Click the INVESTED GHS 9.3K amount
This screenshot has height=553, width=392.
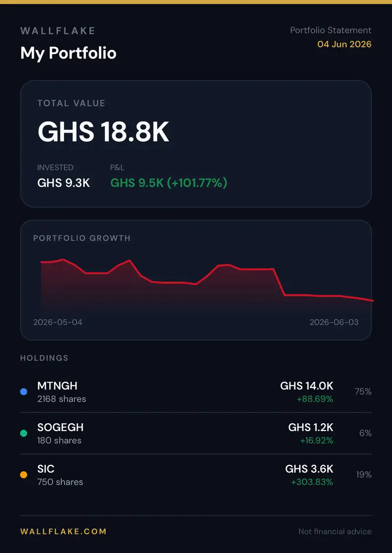[64, 183]
